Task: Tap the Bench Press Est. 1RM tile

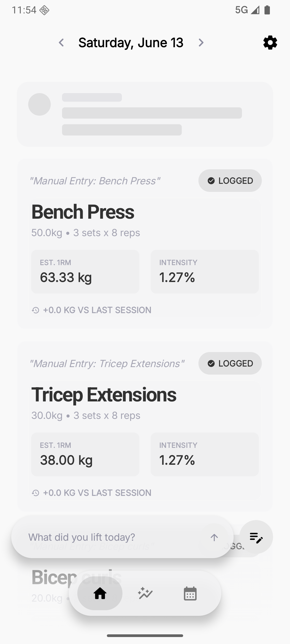Action: click(85, 272)
